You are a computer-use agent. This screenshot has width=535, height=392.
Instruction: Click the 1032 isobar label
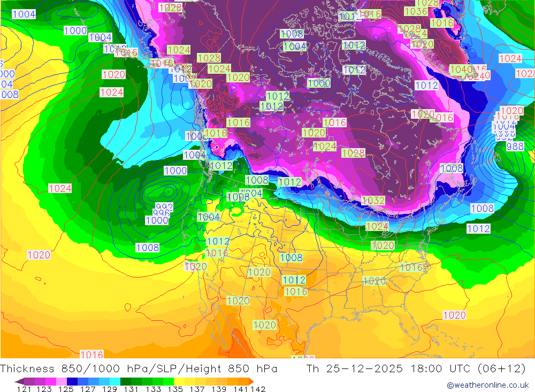pyautogui.click(x=373, y=200)
